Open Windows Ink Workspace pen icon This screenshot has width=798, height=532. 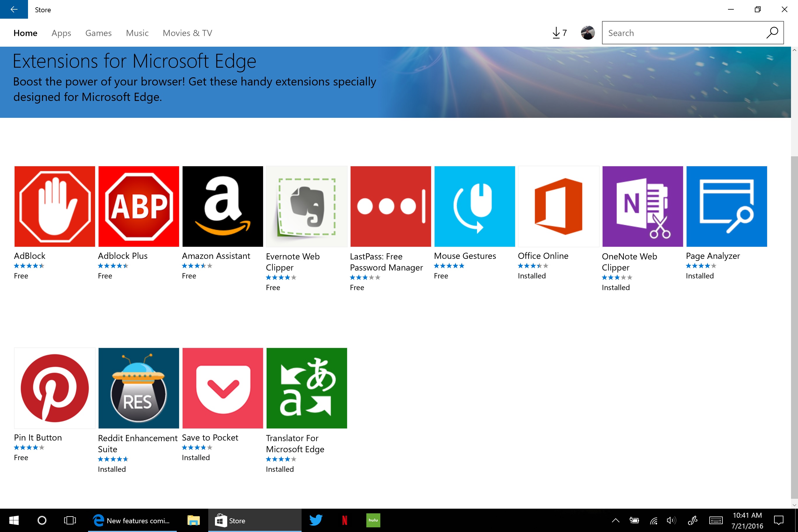click(x=692, y=520)
